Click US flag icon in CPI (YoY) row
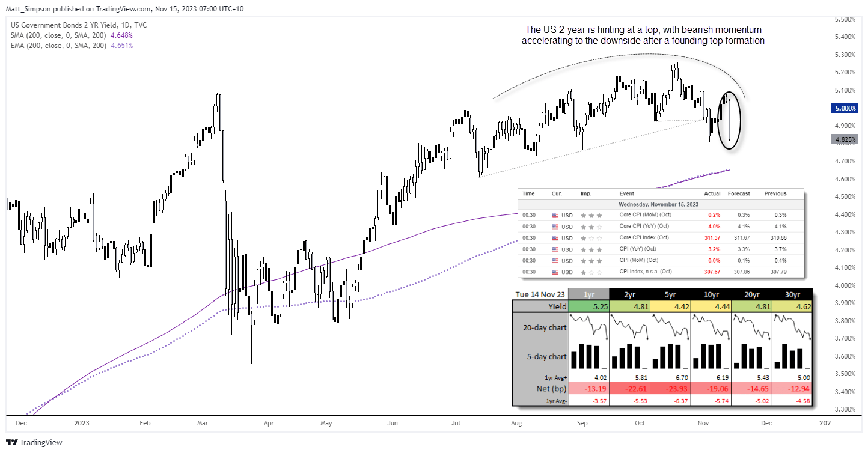The image size is (868, 453). tap(556, 249)
